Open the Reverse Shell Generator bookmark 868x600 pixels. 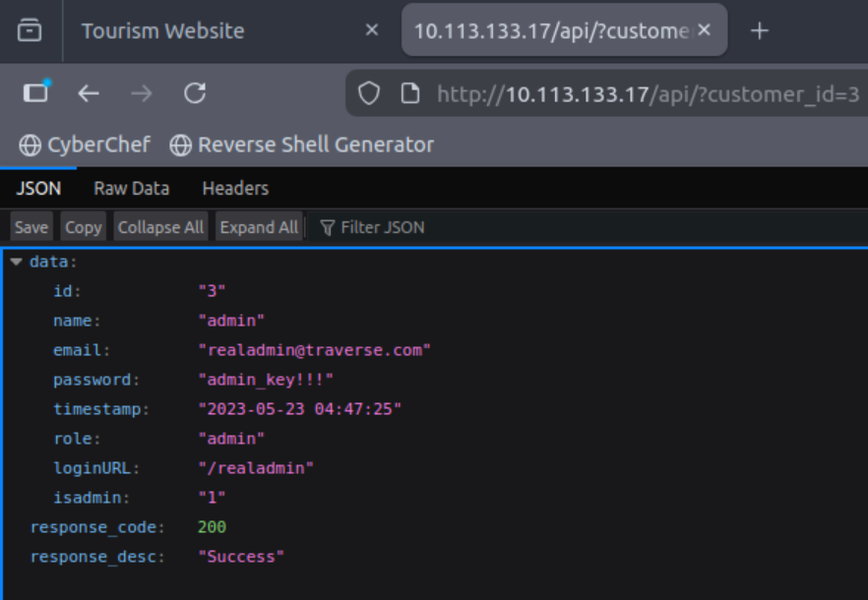pyautogui.click(x=302, y=145)
